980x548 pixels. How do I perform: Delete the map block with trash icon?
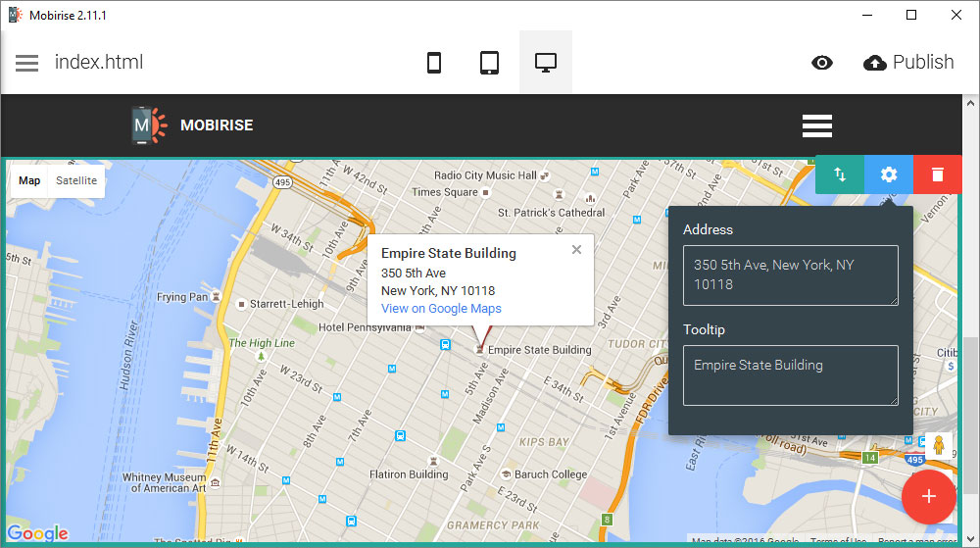point(938,174)
